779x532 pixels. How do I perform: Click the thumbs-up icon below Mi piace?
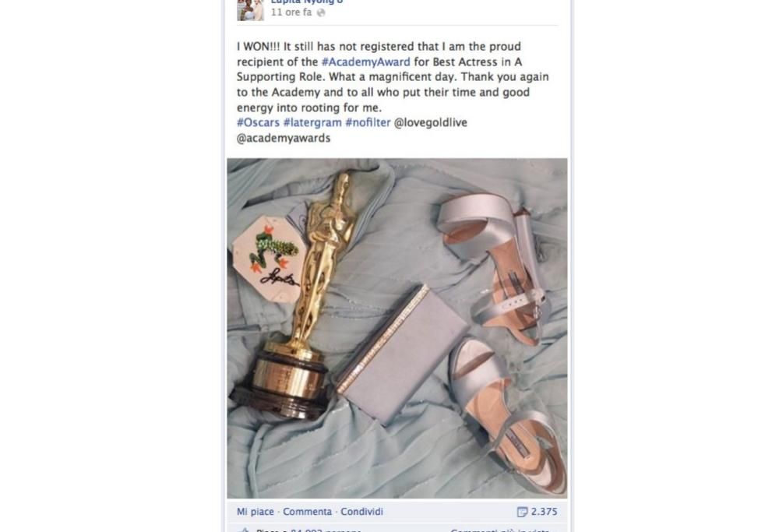coord(243,530)
